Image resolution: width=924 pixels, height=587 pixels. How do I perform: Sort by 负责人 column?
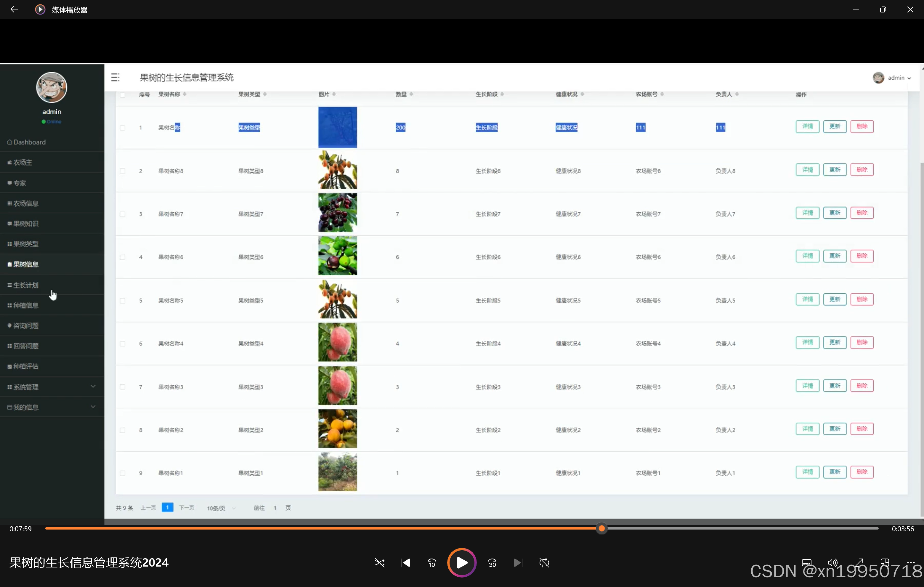(737, 94)
